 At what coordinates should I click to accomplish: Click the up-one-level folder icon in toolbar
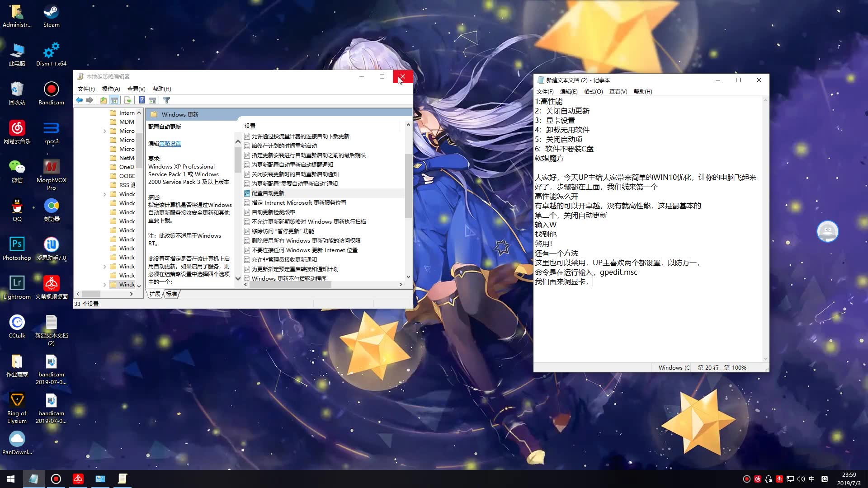tap(104, 100)
